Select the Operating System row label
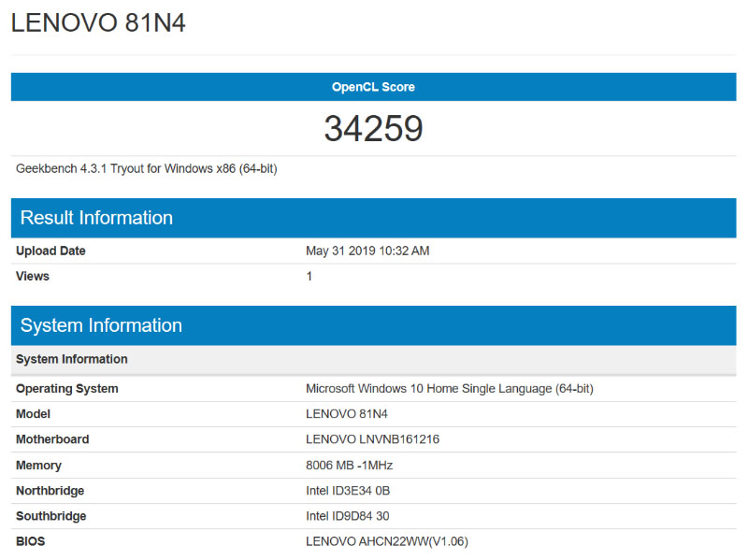This screenshot has height=560, width=748. (x=66, y=388)
